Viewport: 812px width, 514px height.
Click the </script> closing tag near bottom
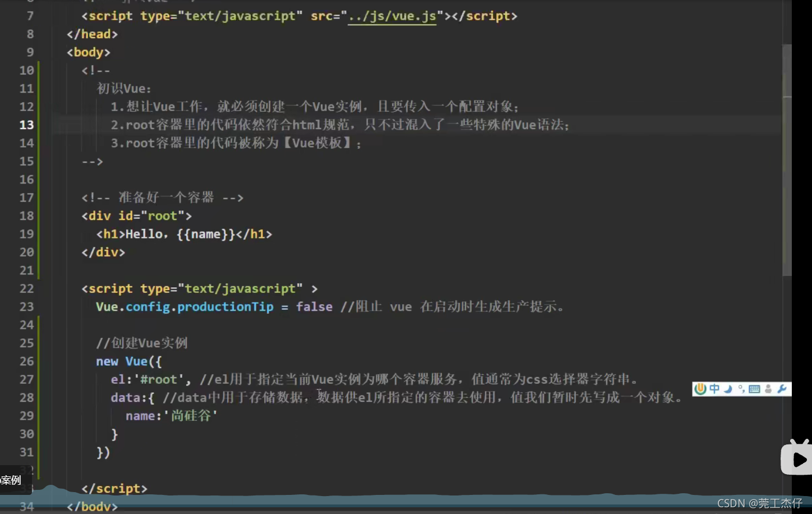(114, 489)
